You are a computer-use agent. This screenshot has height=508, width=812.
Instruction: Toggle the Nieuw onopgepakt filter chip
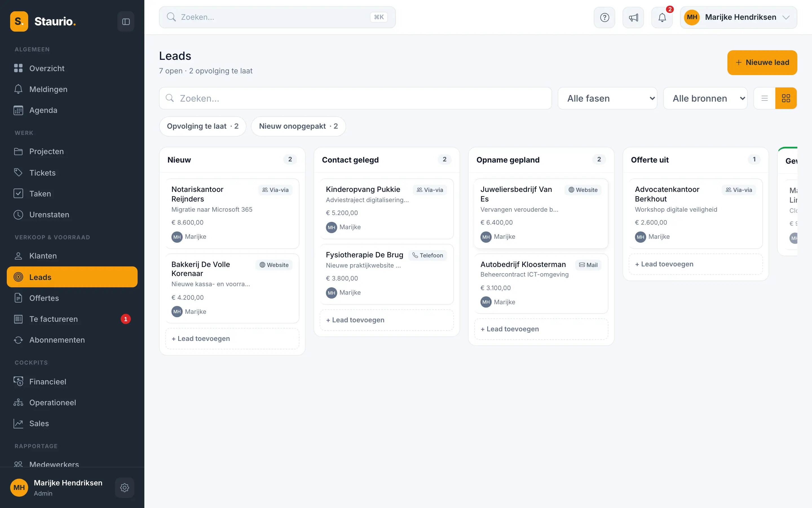click(298, 126)
